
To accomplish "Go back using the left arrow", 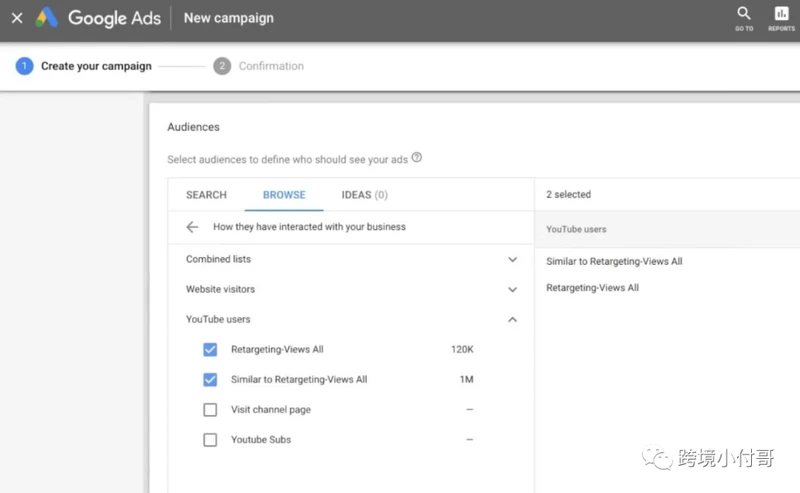I will click(x=192, y=227).
